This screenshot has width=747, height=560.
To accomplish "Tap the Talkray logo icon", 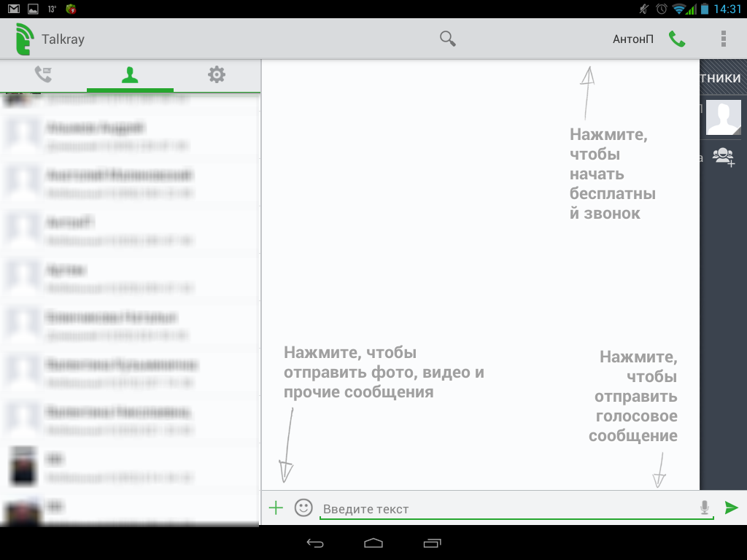I will pyautogui.click(x=24, y=39).
